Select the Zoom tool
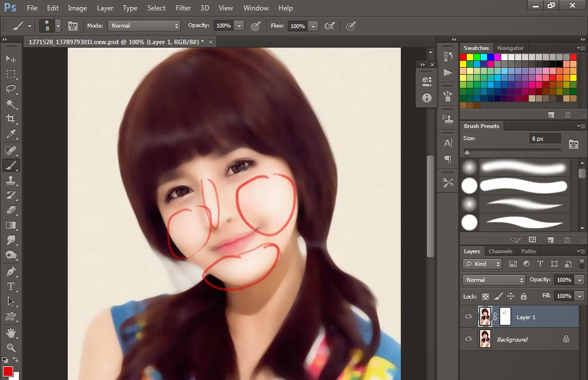The width and height of the screenshot is (588, 380). point(11,347)
